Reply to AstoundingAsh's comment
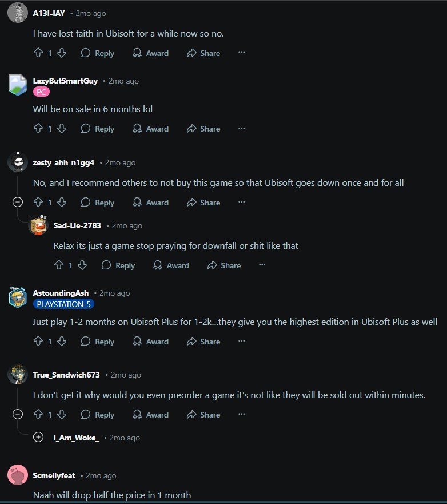 click(98, 342)
